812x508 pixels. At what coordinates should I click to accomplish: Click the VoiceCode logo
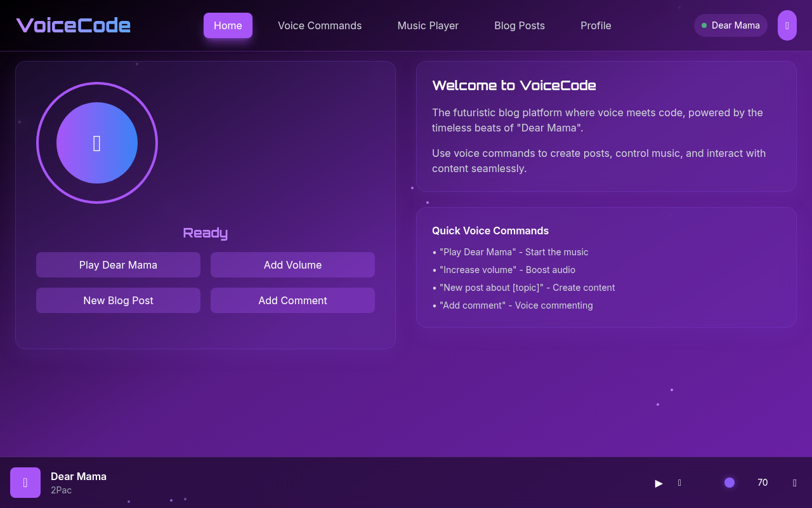[74, 25]
